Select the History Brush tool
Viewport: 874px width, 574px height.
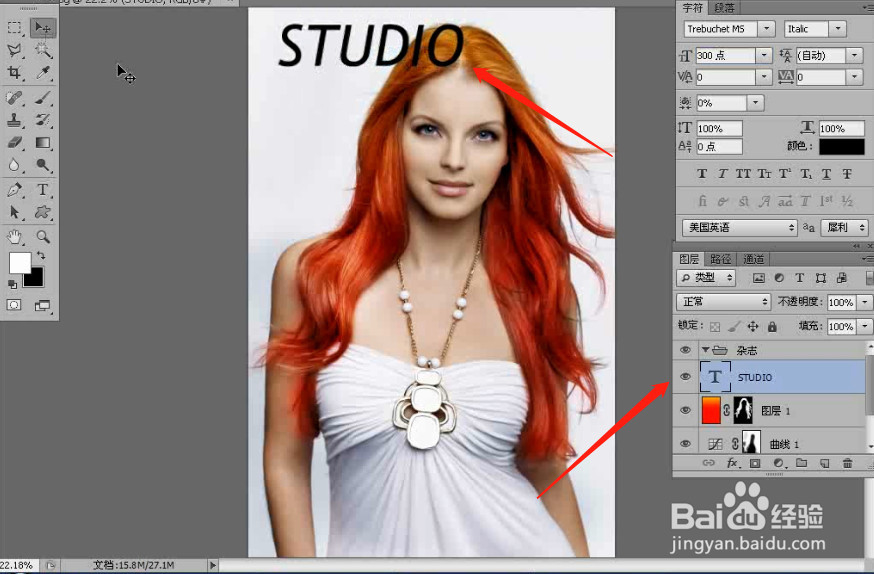(x=42, y=120)
